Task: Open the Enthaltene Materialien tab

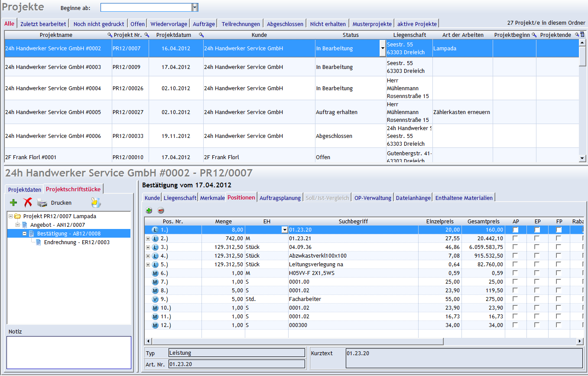Action: pyautogui.click(x=464, y=198)
